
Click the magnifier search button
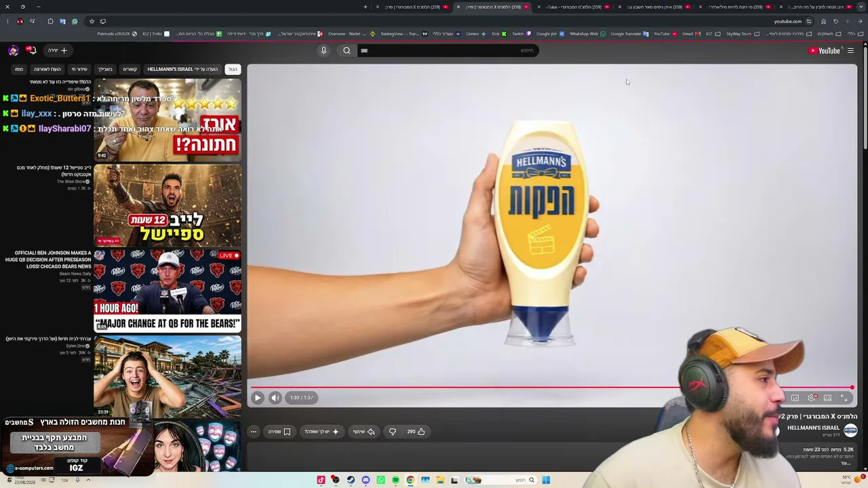tap(347, 51)
